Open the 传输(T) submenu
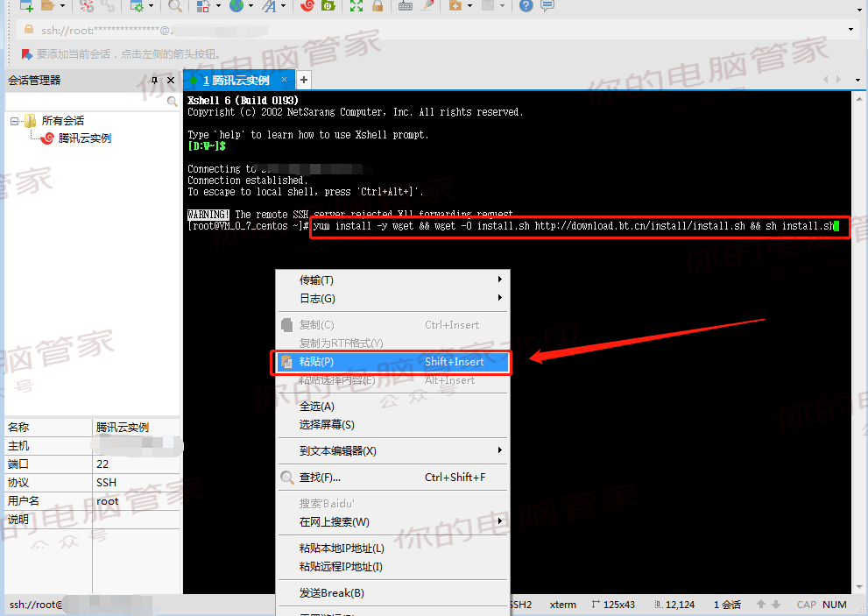This screenshot has height=616, width=868. (393, 280)
